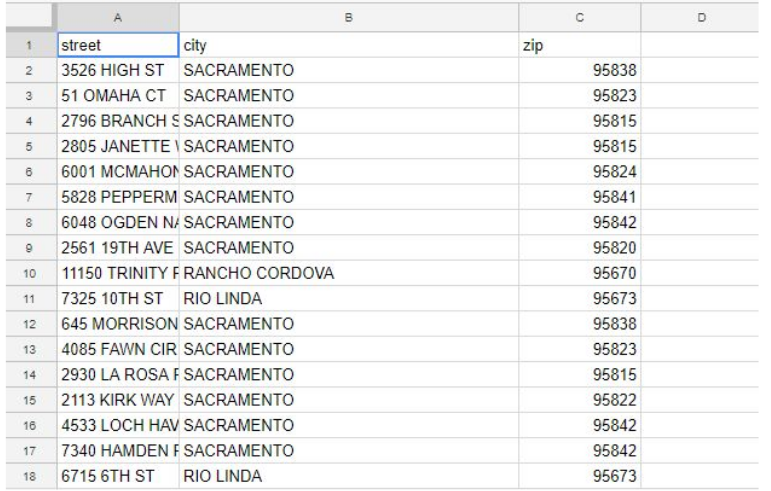Select column B header
Screen dimensions: 771x491
(349, 18)
